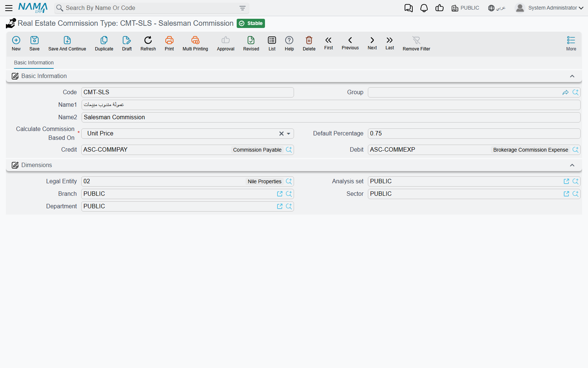Collapse the Basic Information section
This screenshot has width=588, height=368.
(572, 76)
